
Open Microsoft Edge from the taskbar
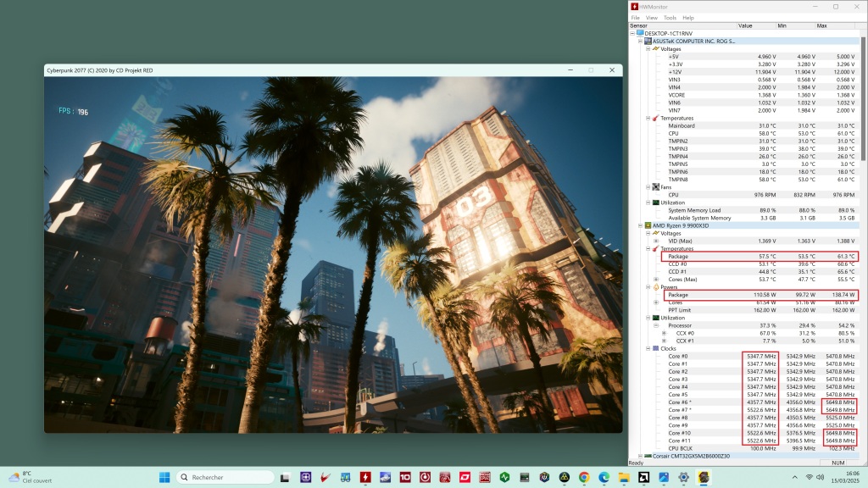(604, 477)
